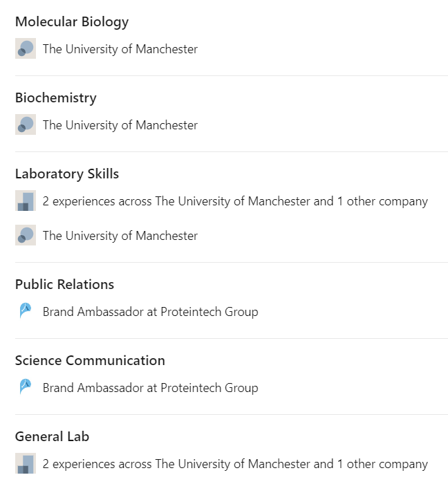Open the Science Communication skill heading
The width and height of the screenshot is (448, 484).
tap(90, 360)
